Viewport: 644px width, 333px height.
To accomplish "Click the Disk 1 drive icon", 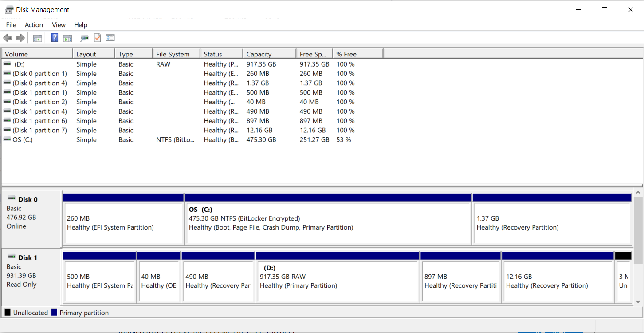I will point(12,257).
